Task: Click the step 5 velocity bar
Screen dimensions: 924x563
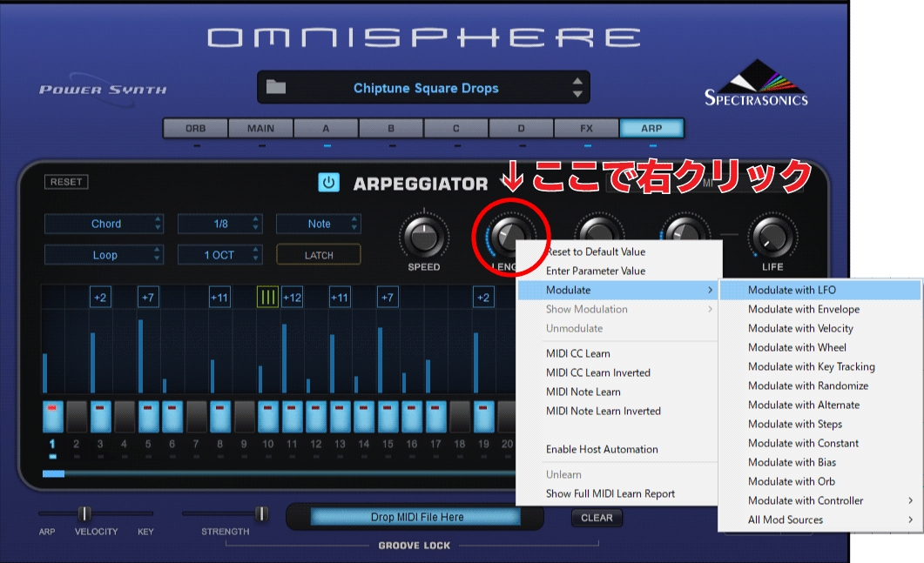Action: click(x=141, y=356)
